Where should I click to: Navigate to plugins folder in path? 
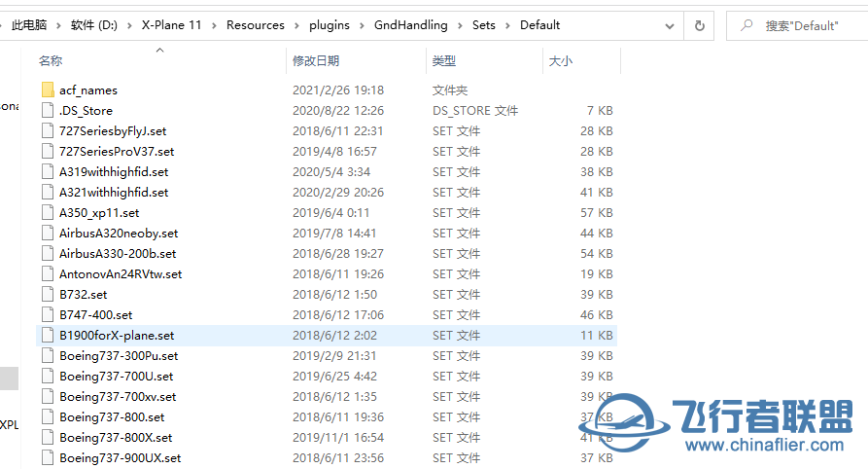330,25
